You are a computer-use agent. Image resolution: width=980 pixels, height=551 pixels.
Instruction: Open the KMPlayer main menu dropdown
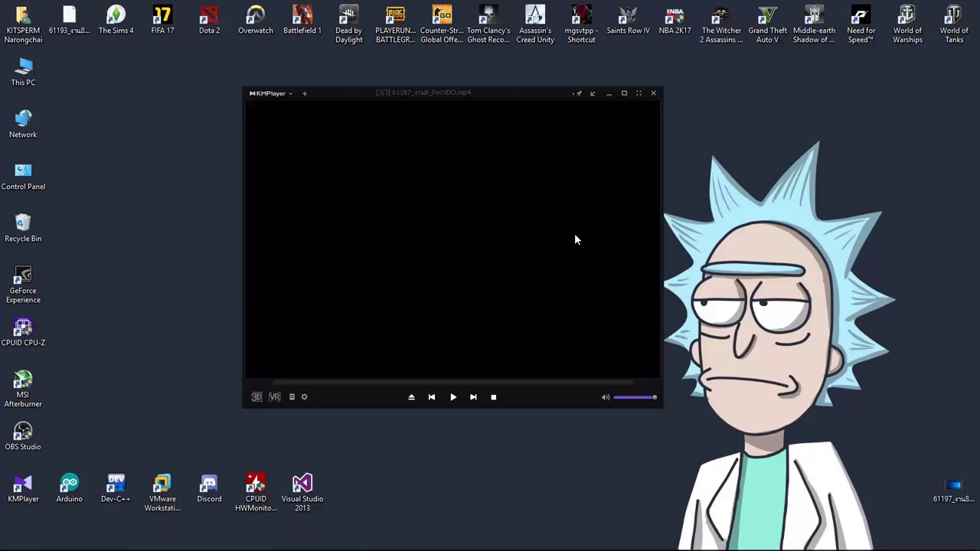[270, 93]
